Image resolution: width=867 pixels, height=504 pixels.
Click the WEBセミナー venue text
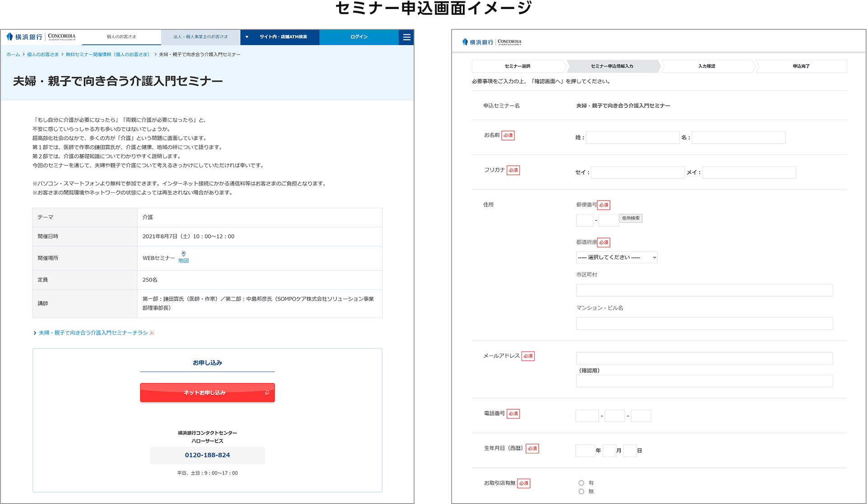tap(158, 258)
